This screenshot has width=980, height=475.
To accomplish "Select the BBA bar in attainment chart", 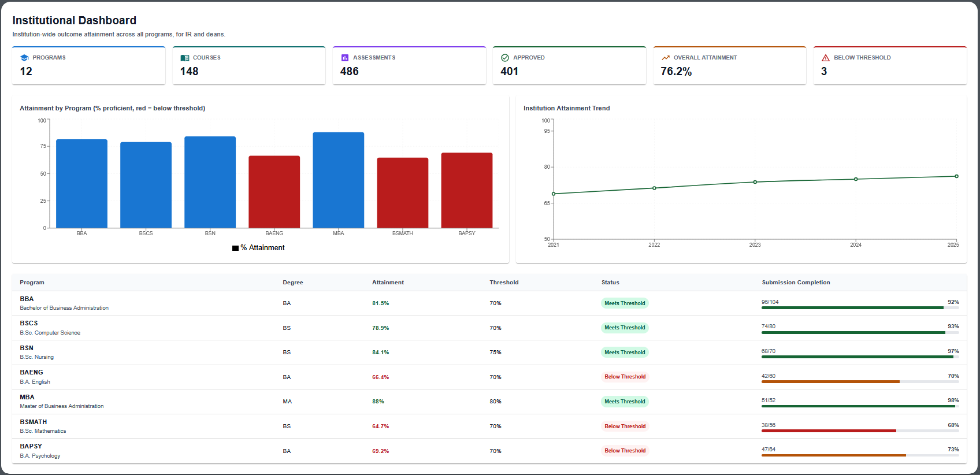I will [x=81, y=184].
